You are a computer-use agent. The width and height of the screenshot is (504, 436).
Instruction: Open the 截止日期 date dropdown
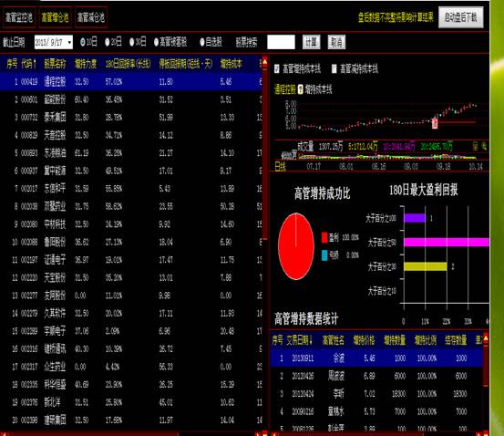pos(69,42)
